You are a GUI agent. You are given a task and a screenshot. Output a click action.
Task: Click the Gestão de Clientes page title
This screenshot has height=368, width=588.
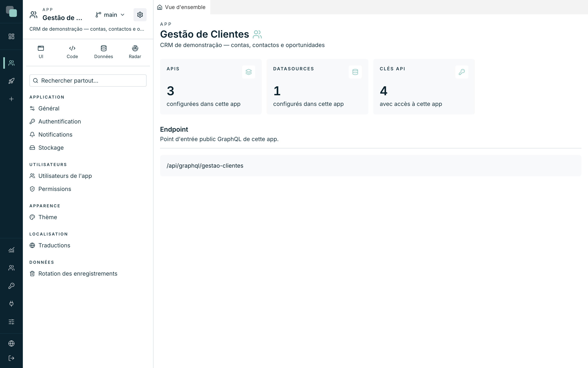[205, 34]
